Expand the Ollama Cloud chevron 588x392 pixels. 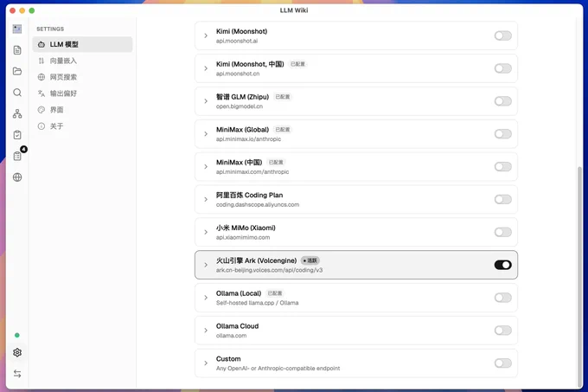(206, 330)
